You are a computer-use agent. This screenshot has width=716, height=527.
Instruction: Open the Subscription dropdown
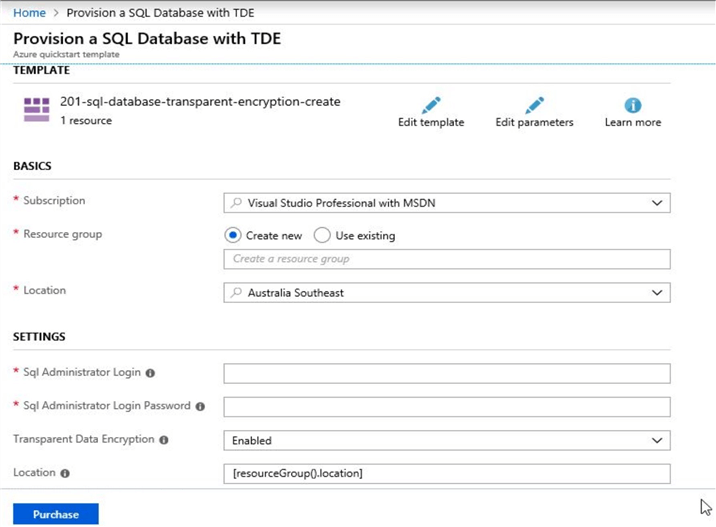(446, 203)
